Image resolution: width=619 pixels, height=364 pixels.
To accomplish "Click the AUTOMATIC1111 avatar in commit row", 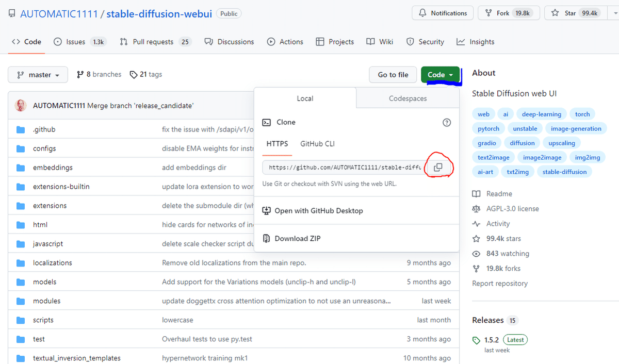I will click(21, 106).
